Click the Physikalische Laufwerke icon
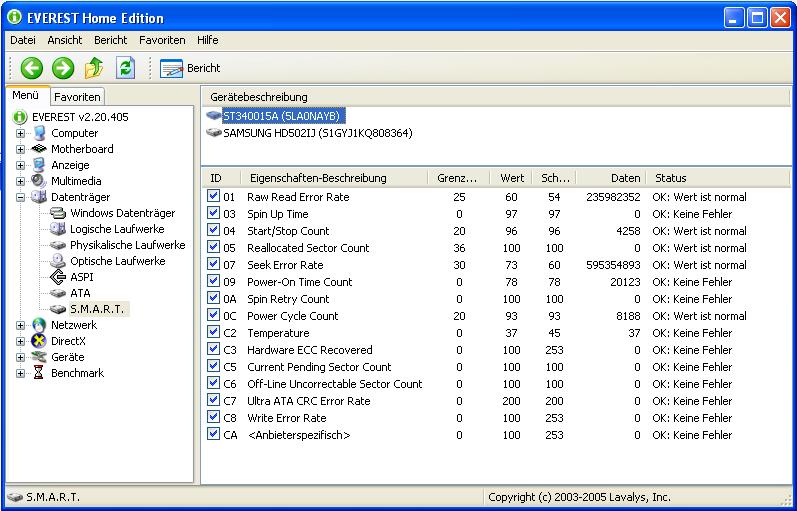The image size is (797, 511). point(58,245)
